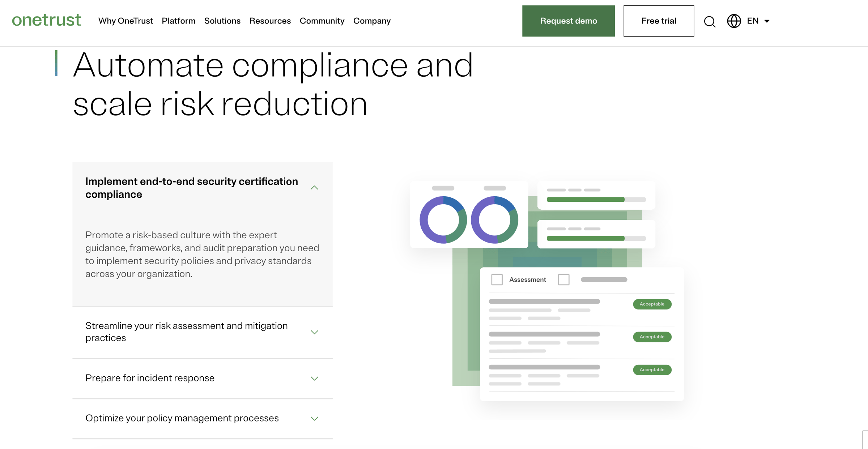Image resolution: width=868 pixels, height=449 pixels.
Task: Click the Request demo button
Action: click(x=568, y=21)
